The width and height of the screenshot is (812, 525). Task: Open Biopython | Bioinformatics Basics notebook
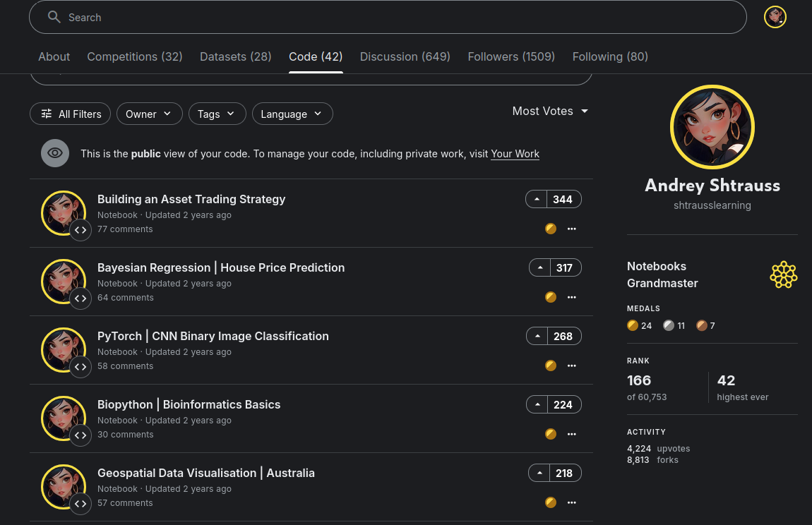[189, 404]
